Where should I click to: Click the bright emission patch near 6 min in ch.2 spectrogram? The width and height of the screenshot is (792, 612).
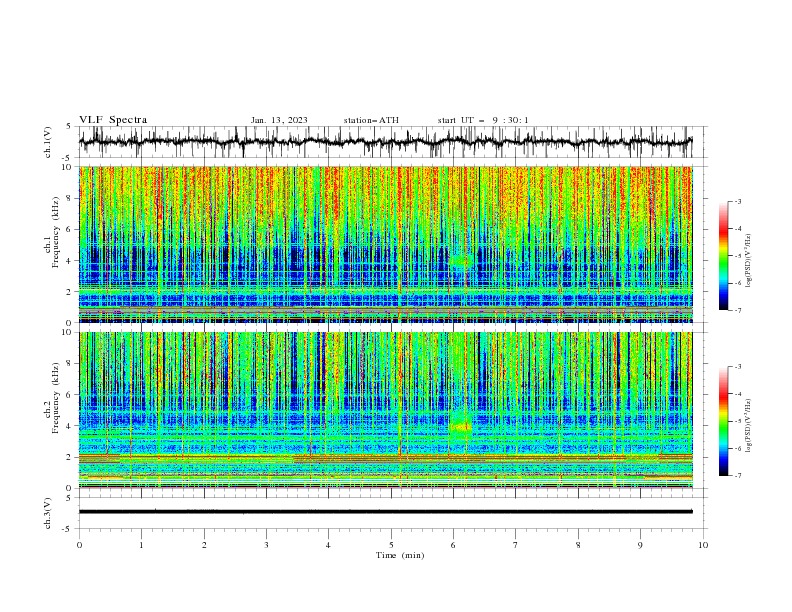click(x=460, y=427)
